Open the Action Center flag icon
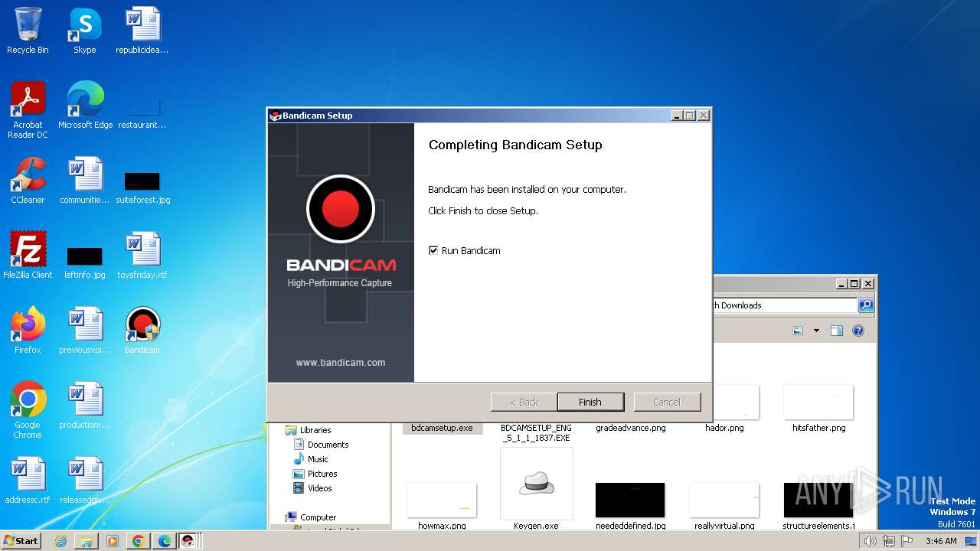Viewport: 980px width, 551px height. pos(906,541)
